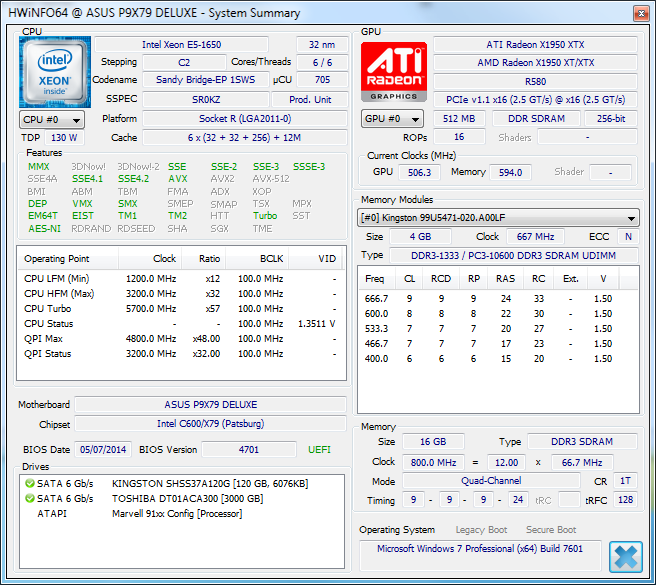Viewport: 656px width, 585px height.
Task: Click the Operating Point column header
Action: pos(68,259)
